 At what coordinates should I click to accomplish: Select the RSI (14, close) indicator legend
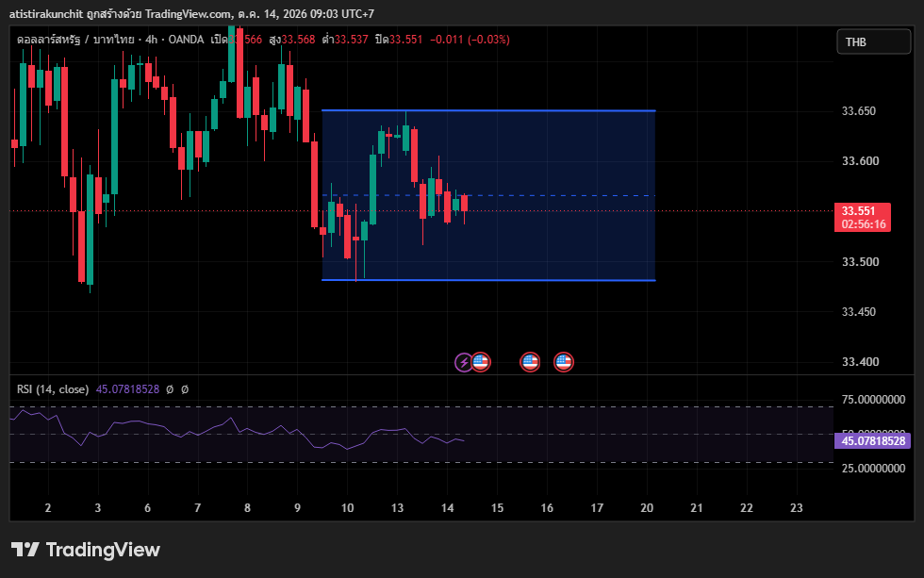[x=53, y=389]
